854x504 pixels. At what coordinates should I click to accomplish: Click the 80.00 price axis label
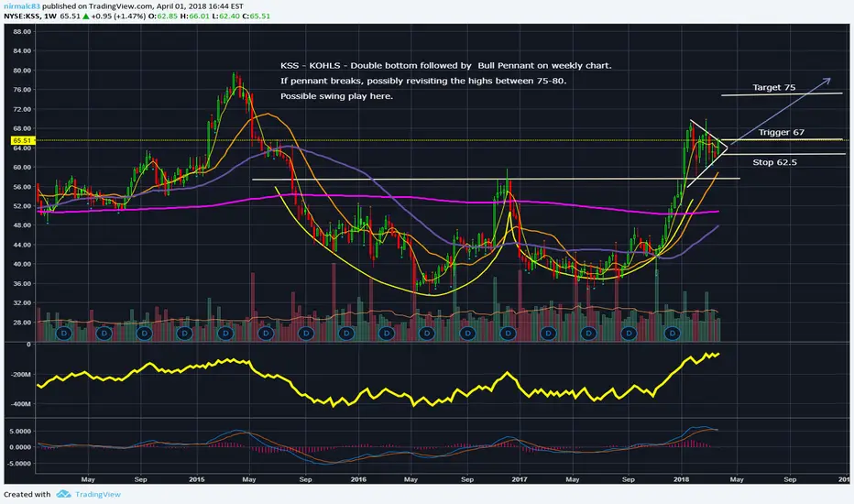(22, 71)
